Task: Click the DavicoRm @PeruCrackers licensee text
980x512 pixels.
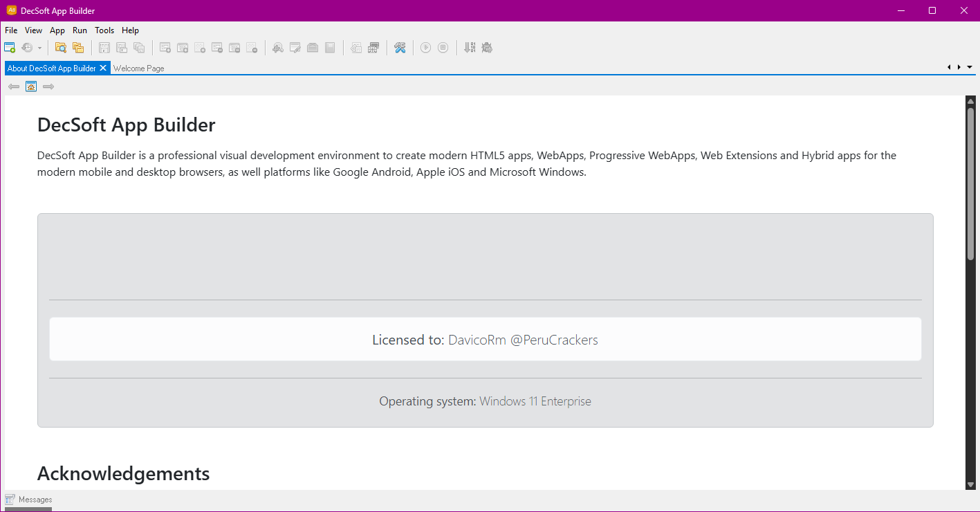Action: (x=523, y=340)
